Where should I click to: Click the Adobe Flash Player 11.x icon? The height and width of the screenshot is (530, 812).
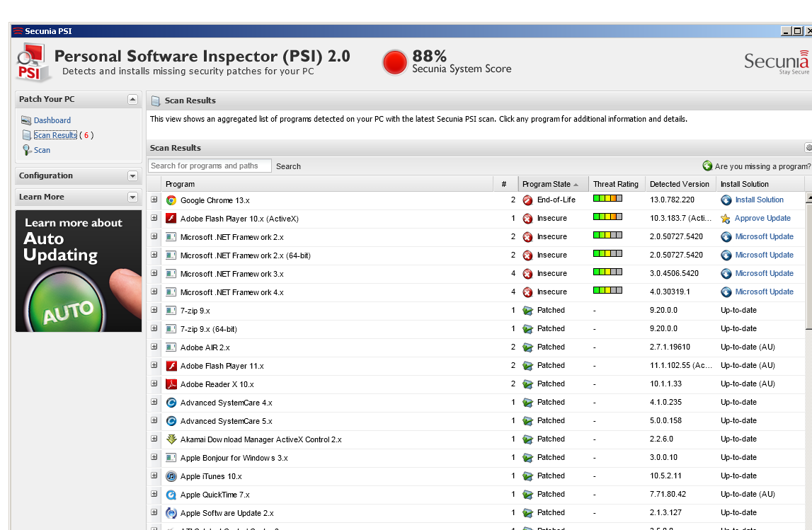point(171,366)
